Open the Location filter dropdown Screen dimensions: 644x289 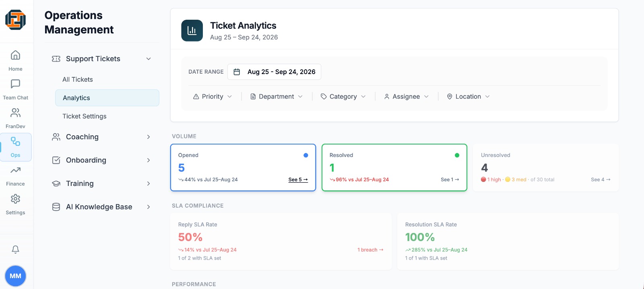tap(469, 97)
